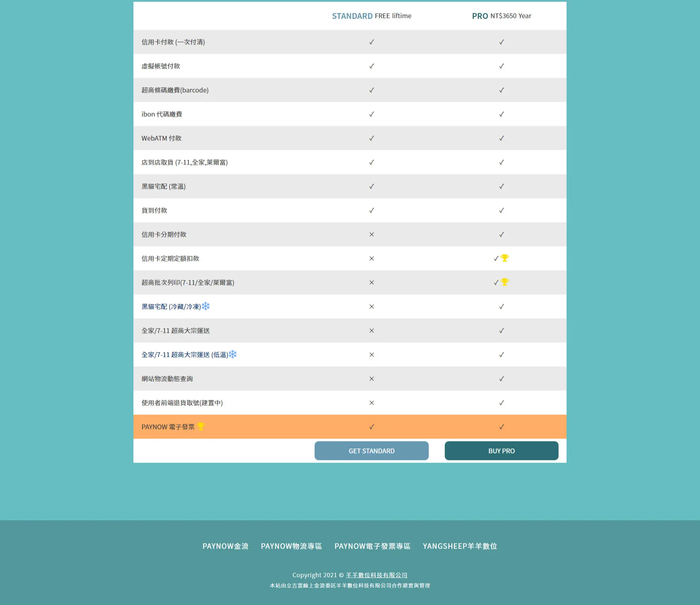Click snowflake icon beside 黑貓宅配 (冷藏/冷凍)
The image size is (700, 605).
(206, 306)
